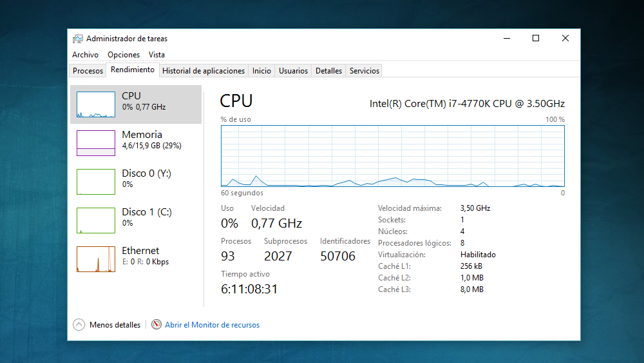
Task: Click the Subprocesos count 2027
Action: pyautogui.click(x=278, y=256)
